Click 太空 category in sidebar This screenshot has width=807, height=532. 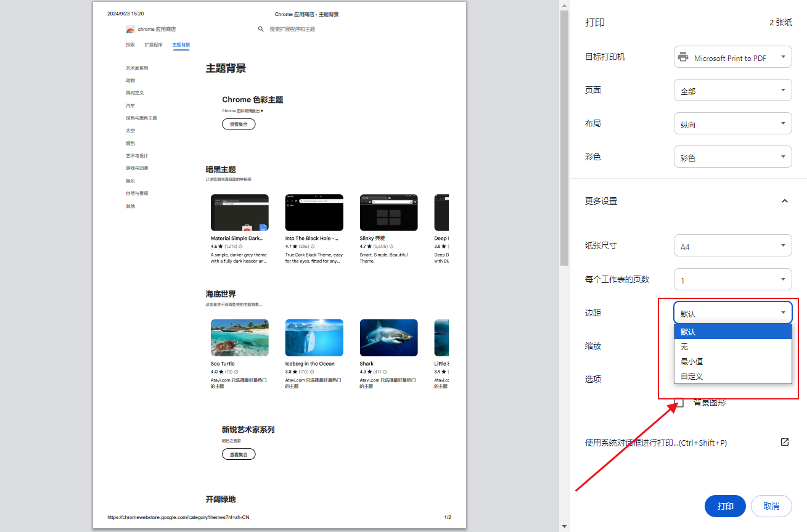(130, 131)
